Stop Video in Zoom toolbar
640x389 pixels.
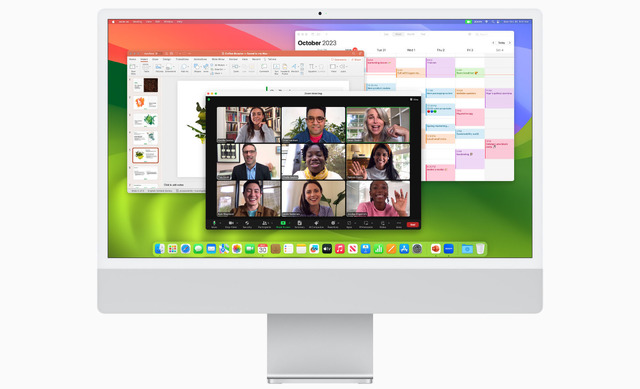[231, 224]
